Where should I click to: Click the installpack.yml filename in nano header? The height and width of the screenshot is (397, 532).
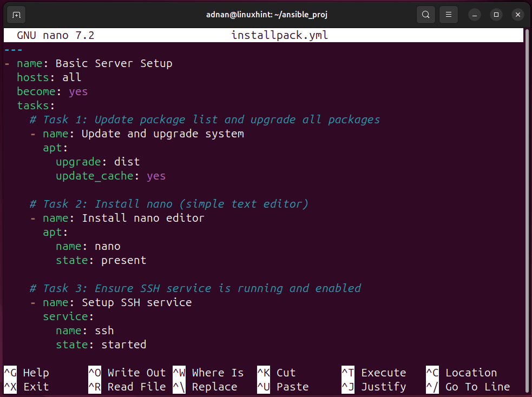click(x=280, y=35)
